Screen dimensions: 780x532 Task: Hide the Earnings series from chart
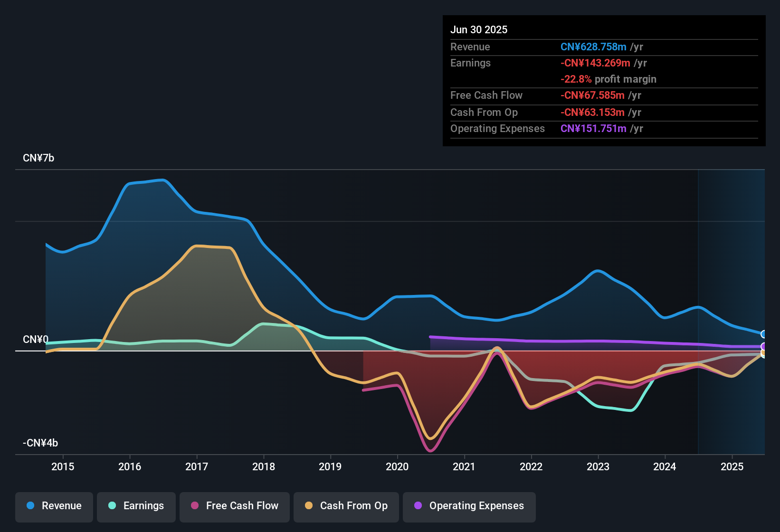click(x=136, y=506)
